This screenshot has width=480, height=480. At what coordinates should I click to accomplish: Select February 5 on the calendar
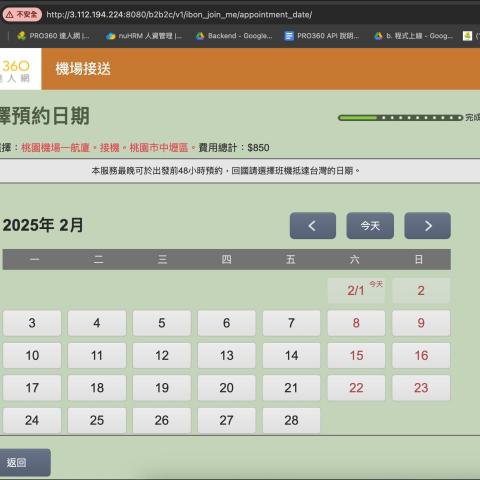162,323
